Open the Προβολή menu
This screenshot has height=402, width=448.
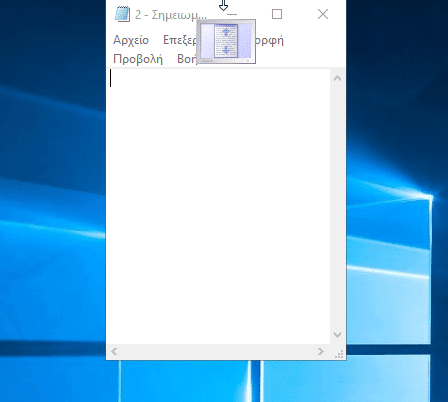(x=138, y=59)
